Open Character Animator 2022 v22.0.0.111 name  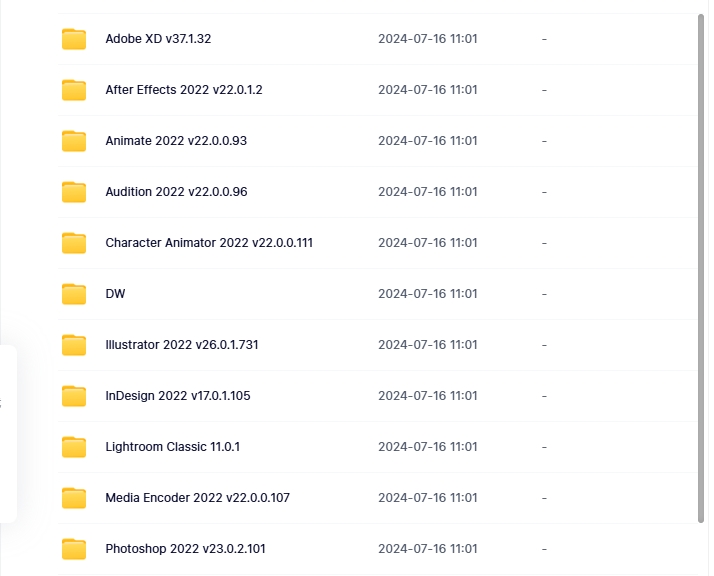tap(208, 243)
